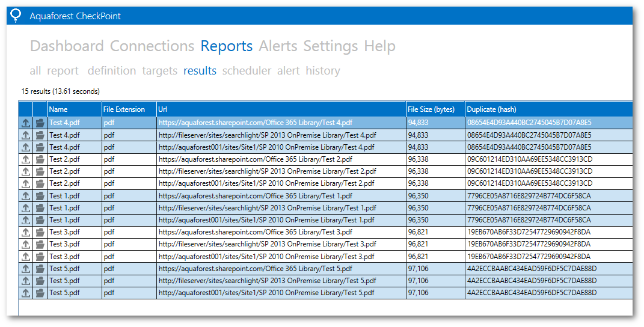Open the Dashboard tab
Viewport: 644px width, 327px height.
tap(67, 46)
